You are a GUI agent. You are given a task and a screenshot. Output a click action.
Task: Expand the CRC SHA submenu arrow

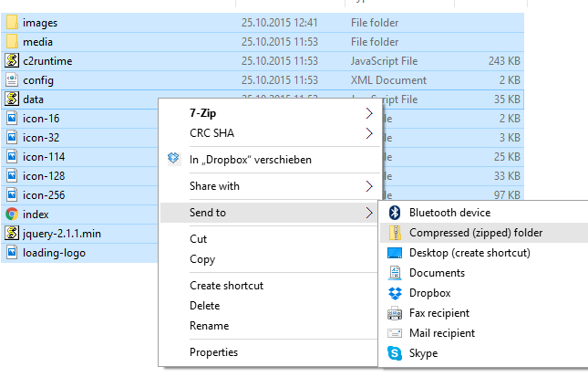coord(368,133)
